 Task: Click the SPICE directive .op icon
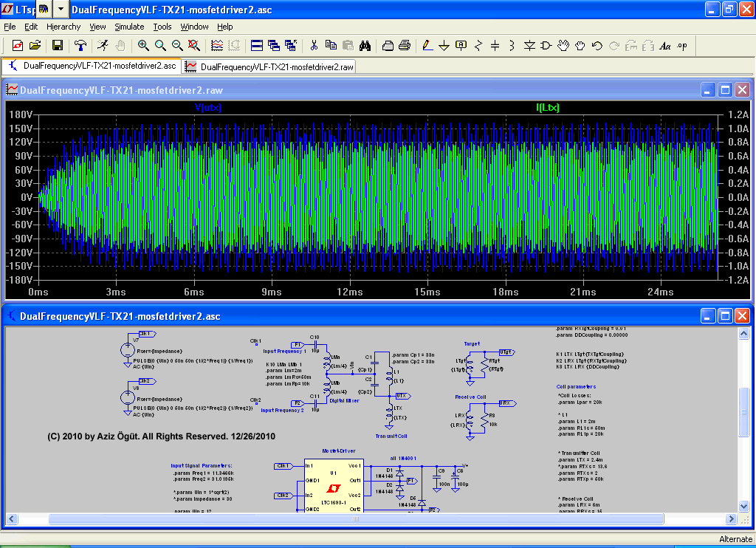click(681, 45)
